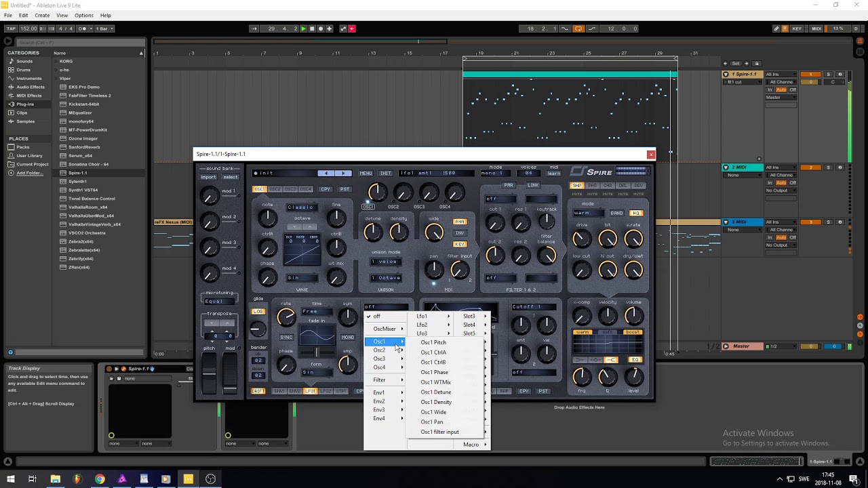Click Spire INIT button

[x=386, y=173]
